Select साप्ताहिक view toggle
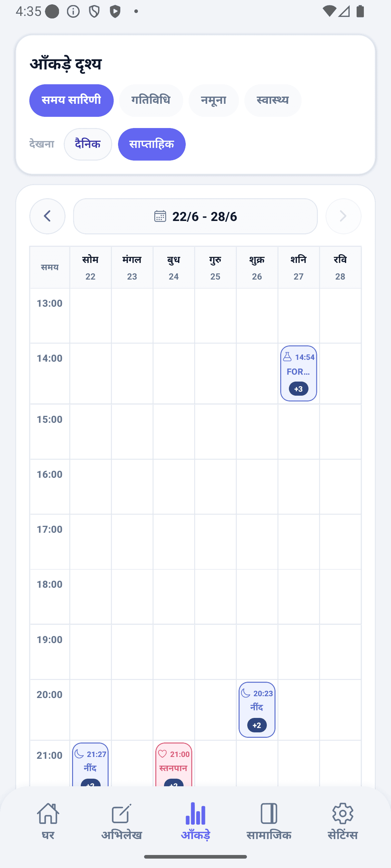 click(x=152, y=144)
